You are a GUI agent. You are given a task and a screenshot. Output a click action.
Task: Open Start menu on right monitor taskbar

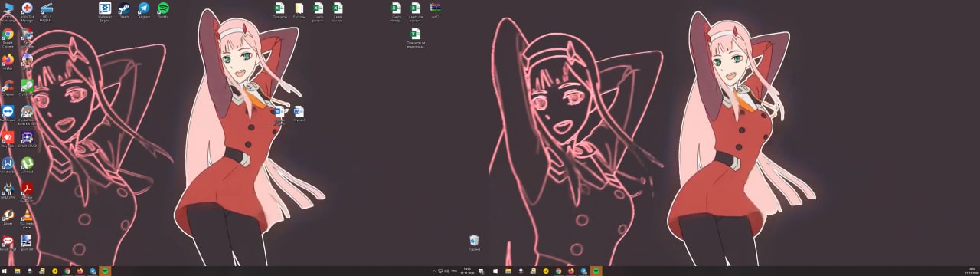495,271
